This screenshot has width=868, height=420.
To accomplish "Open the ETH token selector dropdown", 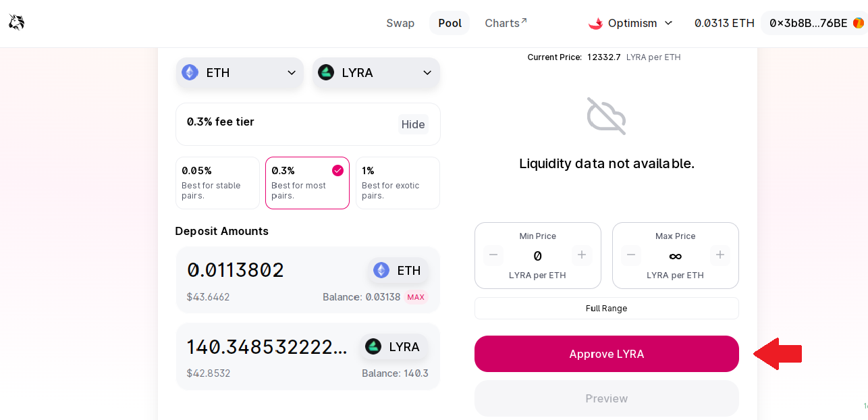I will click(x=240, y=72).
